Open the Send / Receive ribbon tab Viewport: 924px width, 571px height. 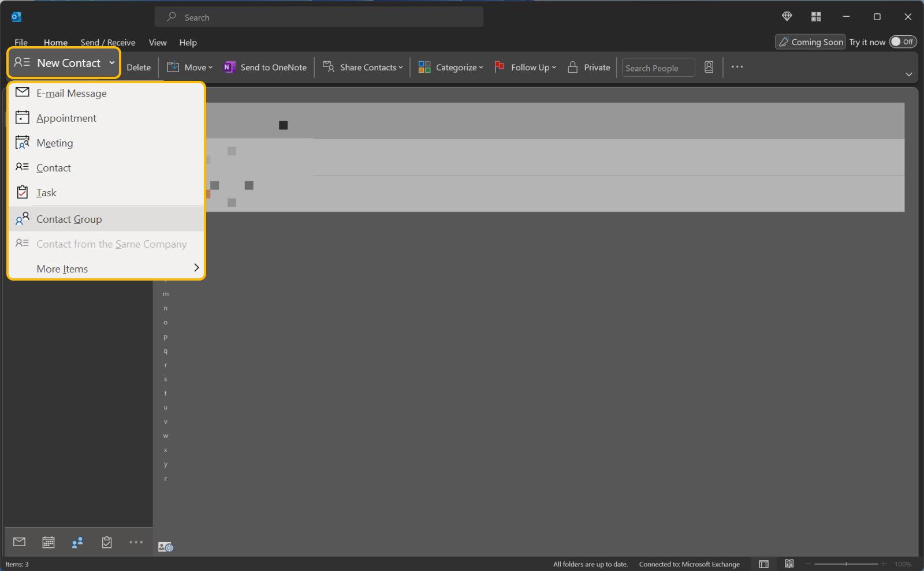click(x=108, y=43)
